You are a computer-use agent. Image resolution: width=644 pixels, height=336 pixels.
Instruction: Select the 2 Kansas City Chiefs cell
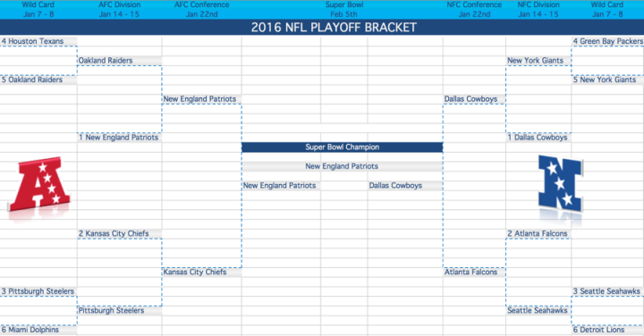(120, 233)
